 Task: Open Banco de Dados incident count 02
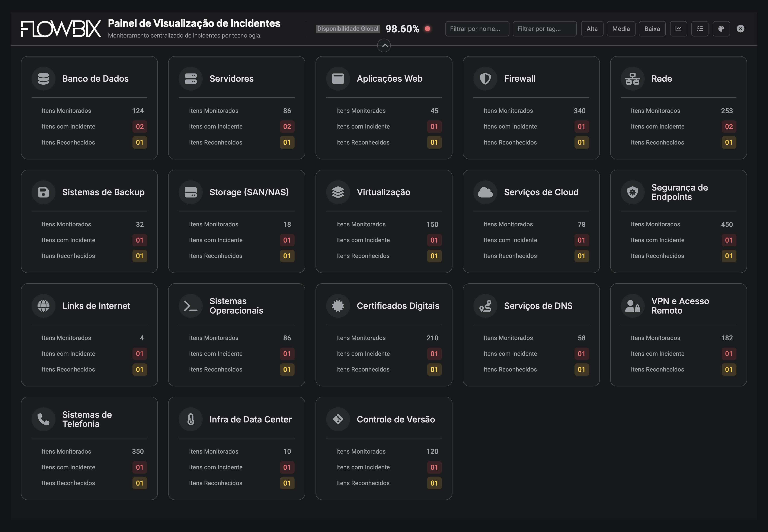coord(140,127)
